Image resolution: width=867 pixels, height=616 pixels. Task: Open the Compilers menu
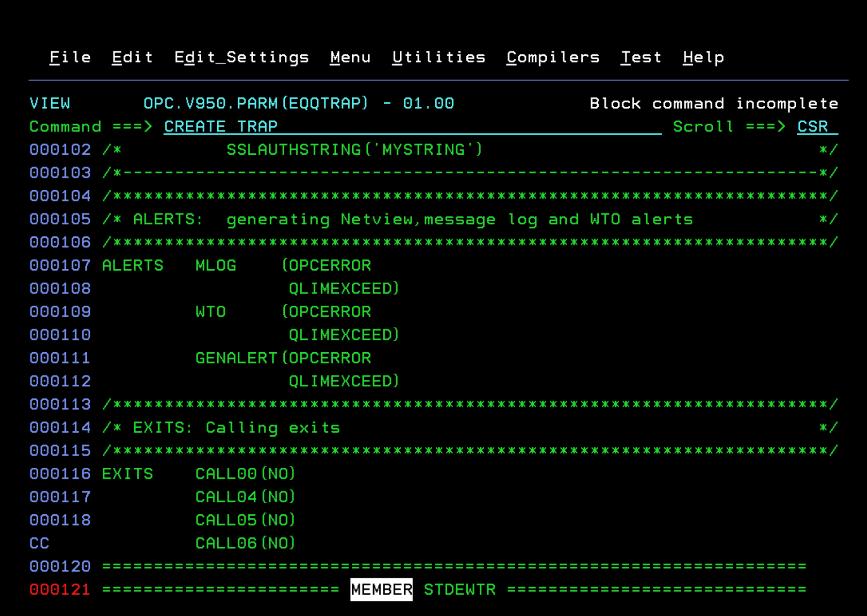click(553, 57)
